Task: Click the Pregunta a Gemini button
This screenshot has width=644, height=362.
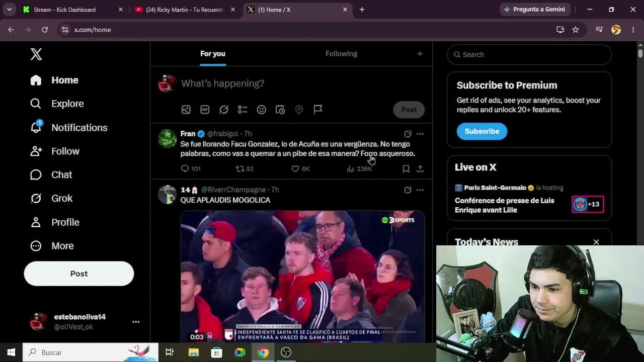Action: 534,10
